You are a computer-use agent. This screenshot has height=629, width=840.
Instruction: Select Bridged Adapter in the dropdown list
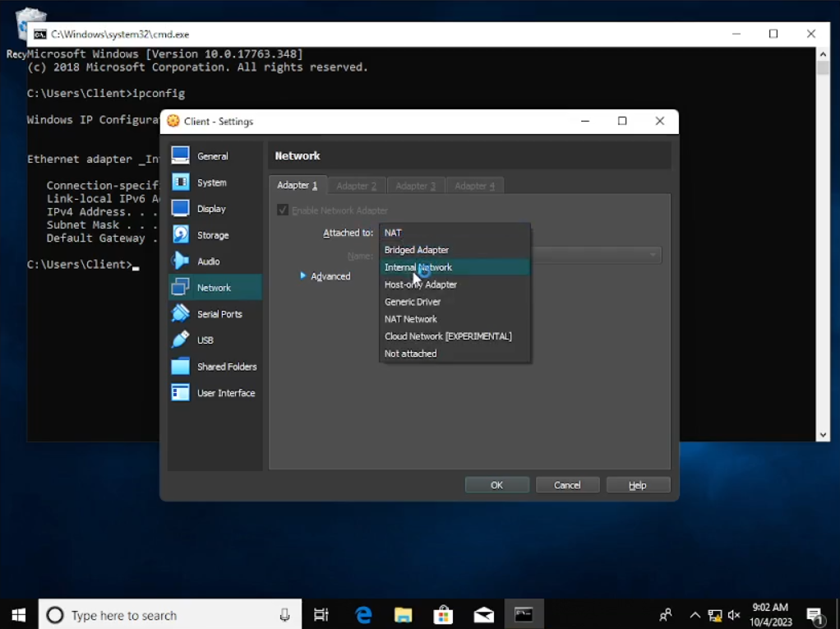click(417, 250)
